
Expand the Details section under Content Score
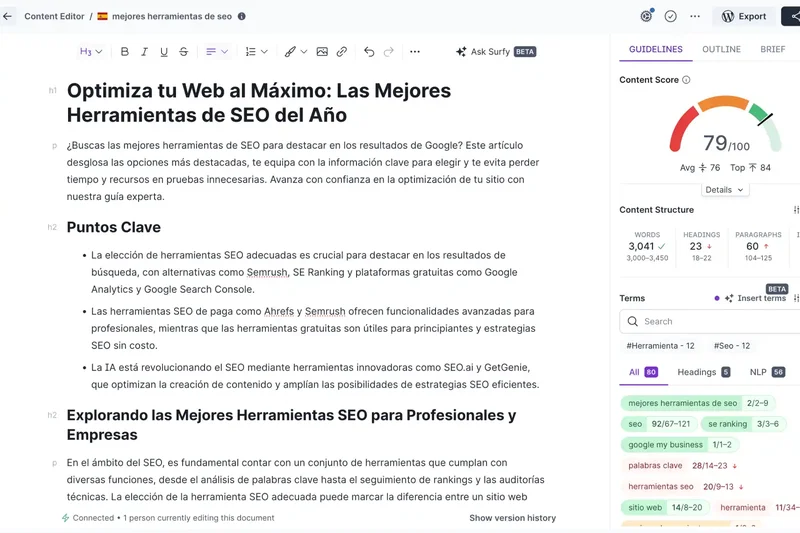coord(725,190)
